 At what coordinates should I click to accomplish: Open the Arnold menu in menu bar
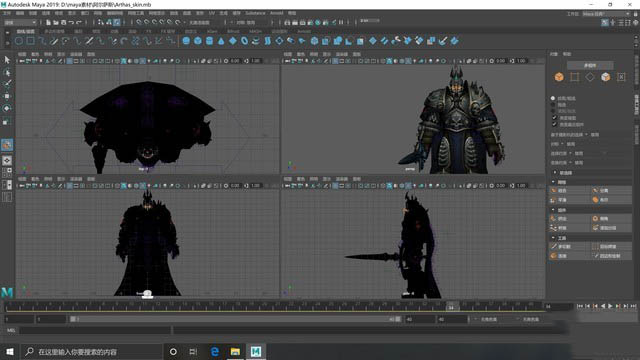coord(276,13)
